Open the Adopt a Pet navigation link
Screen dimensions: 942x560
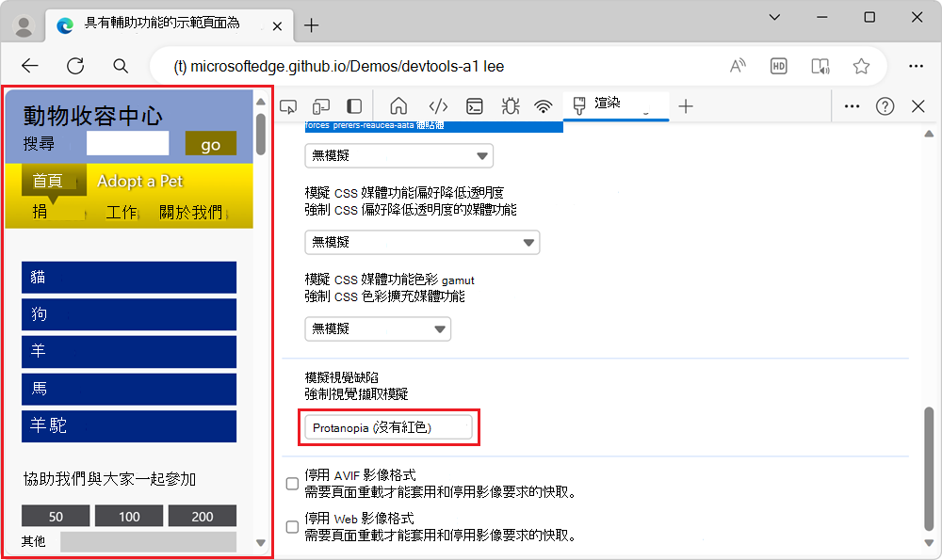coord(140,181)
